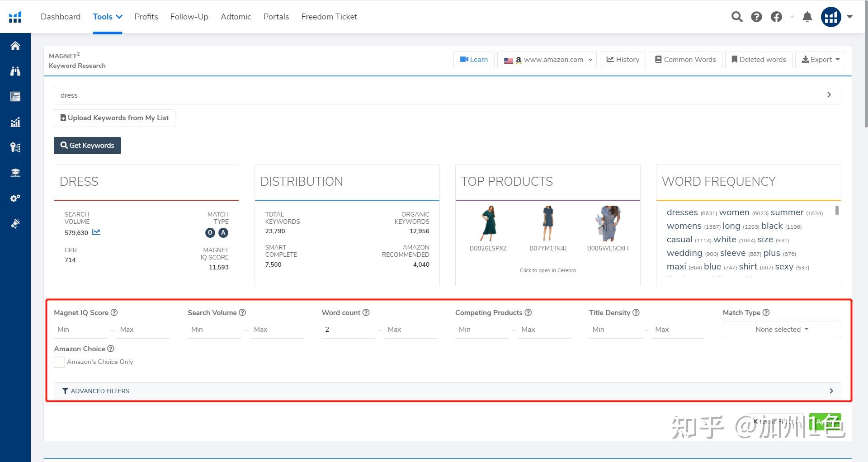Open Deleted words

coord(759,60)
